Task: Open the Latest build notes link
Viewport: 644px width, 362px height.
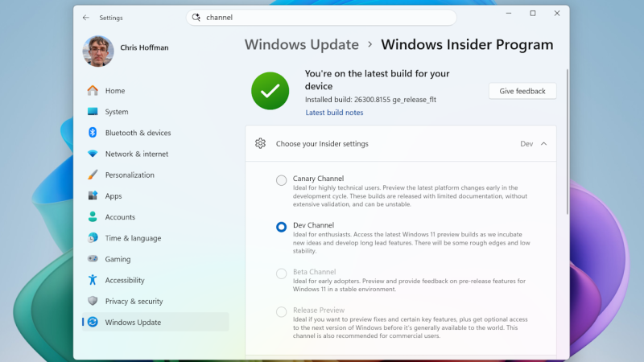Action: tap(334, 113)
